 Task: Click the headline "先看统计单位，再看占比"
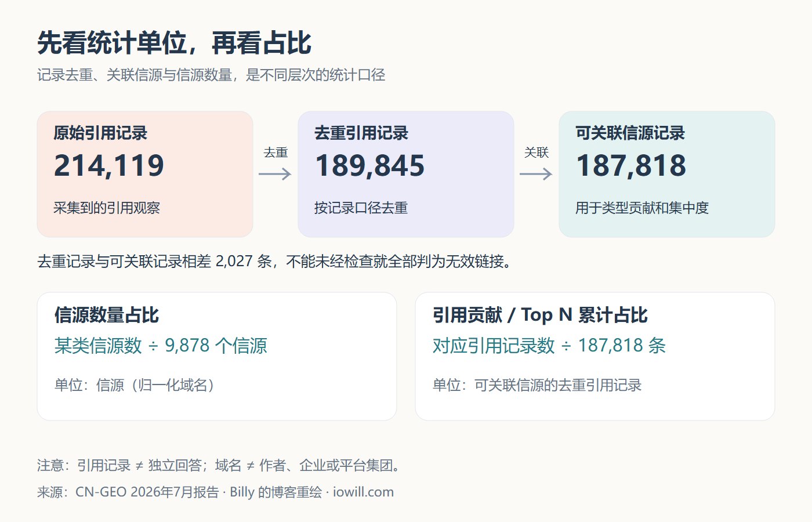[175, 43]
